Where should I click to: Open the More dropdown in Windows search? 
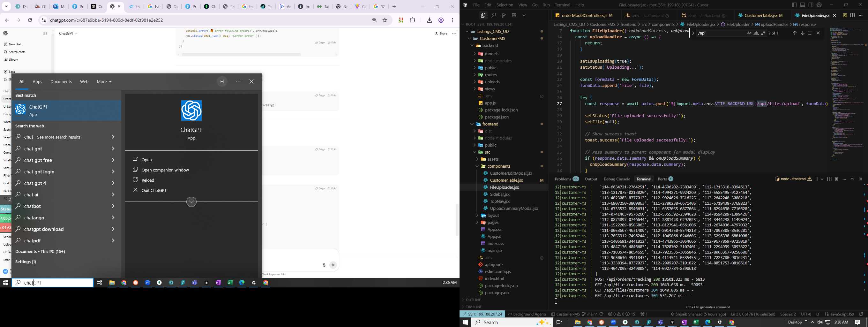104,81
